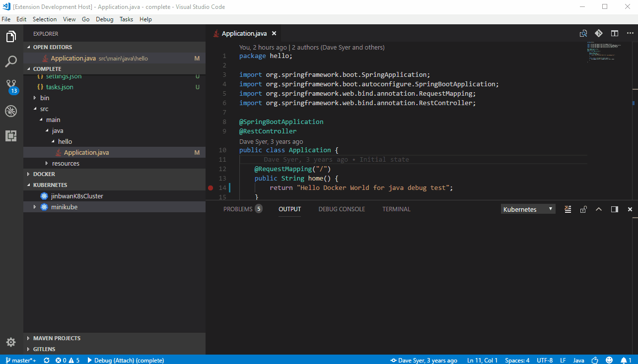Open the Debug view in activity bar
The width and height of the screenshot is (638, 364).
(x=11, y=111)
